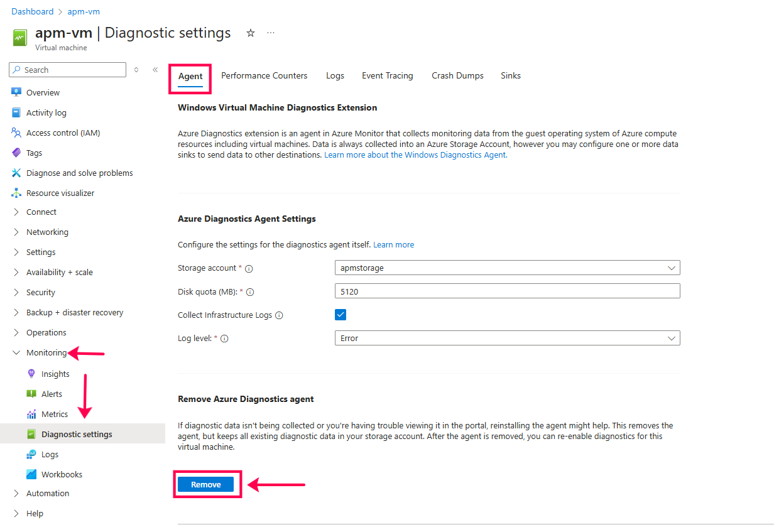
Task: Click the Tags icon in sidebar
Action: (16, 153)
